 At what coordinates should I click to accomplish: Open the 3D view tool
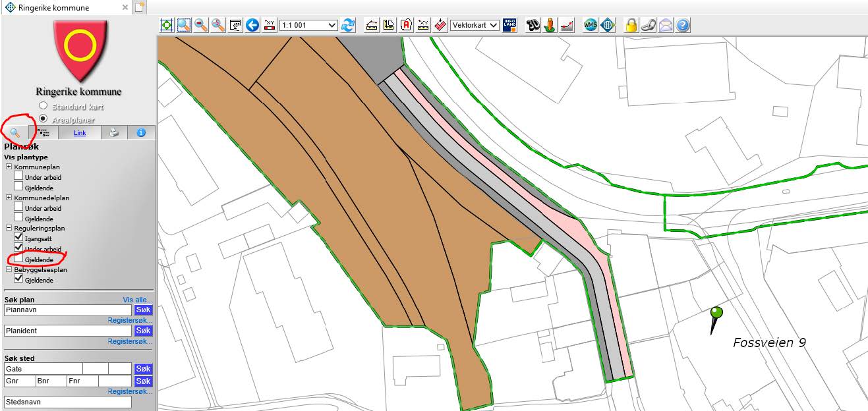pyautogui.click(x=533, y=25)
